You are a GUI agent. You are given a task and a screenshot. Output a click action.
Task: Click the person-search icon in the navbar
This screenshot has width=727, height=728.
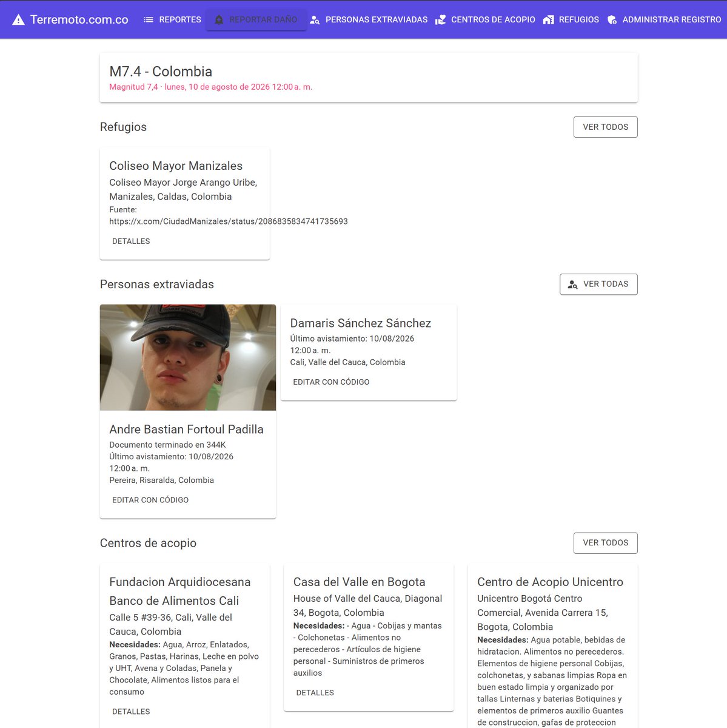[315, 20]
